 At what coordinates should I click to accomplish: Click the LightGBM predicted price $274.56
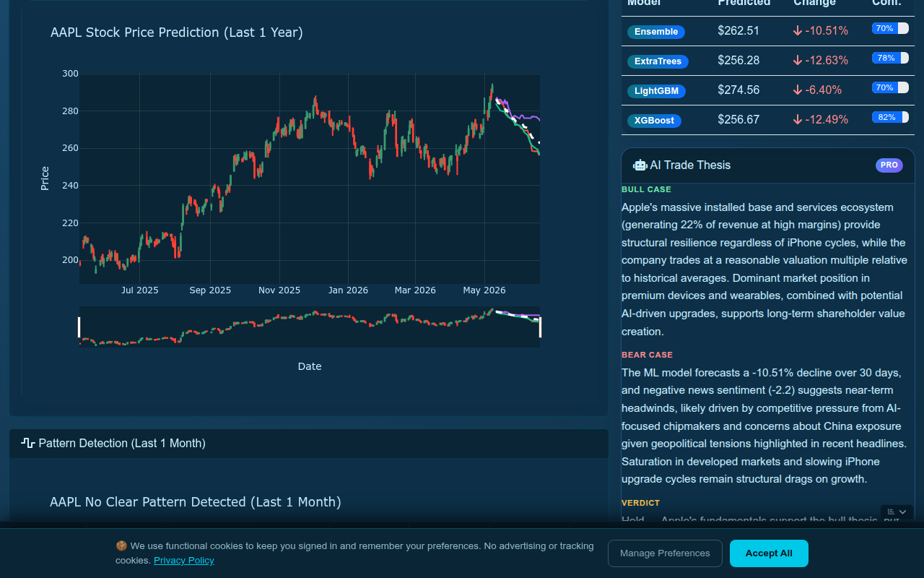tap(738, 90)
